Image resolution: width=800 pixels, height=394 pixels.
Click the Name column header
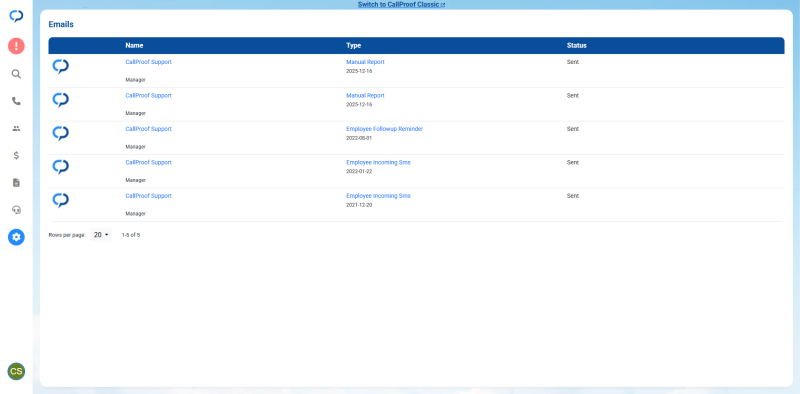point(134,45)
